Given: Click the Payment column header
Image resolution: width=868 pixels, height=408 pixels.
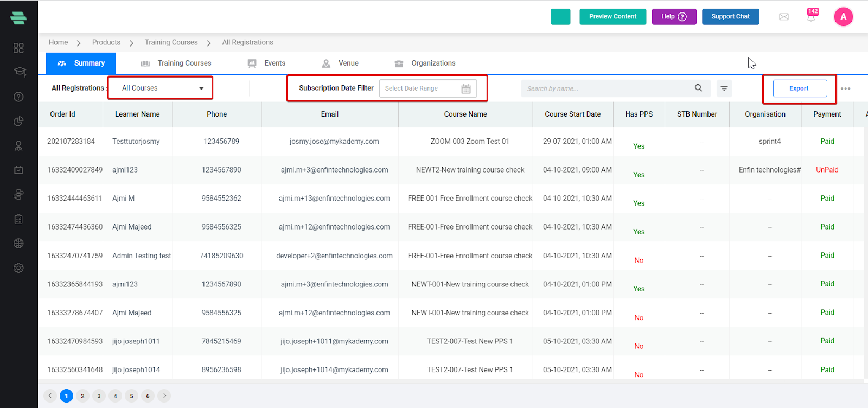Looking at the screenshot, I should pyautogui.click(x=827, y=114).
